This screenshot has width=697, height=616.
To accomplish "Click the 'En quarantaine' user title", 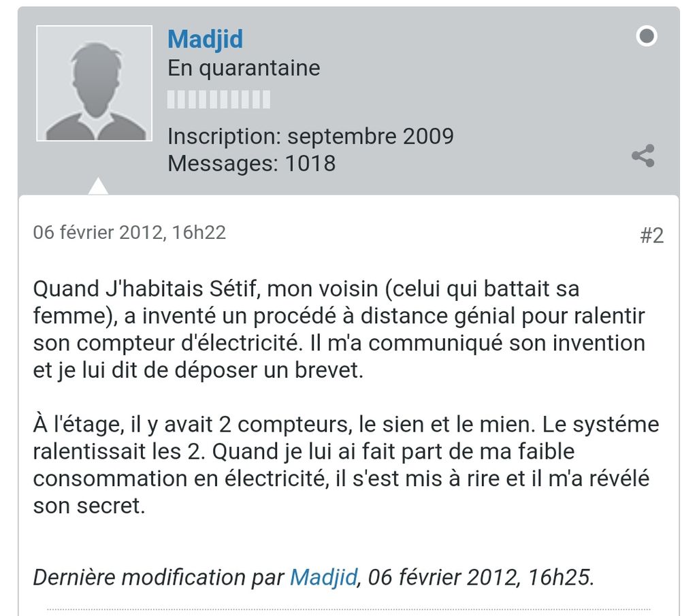I will (244, 68).
